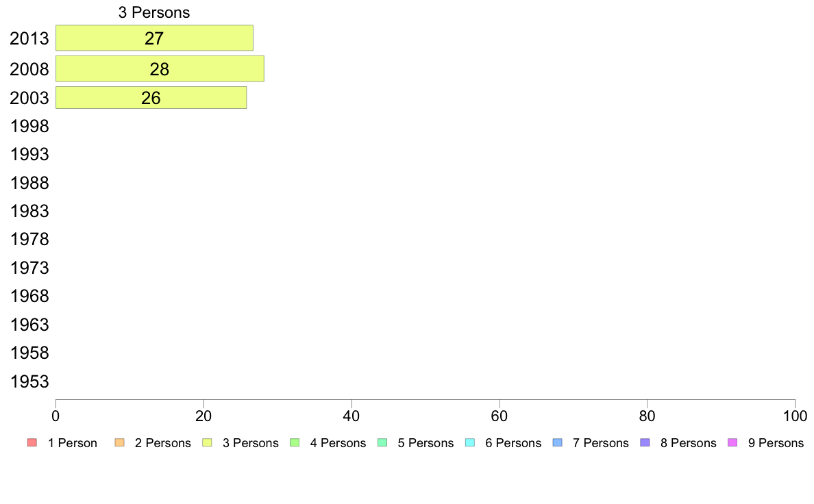Click the 3 Persons column heading
The height and width of the screenshot is (504, 814).
(x=154, y=12)
